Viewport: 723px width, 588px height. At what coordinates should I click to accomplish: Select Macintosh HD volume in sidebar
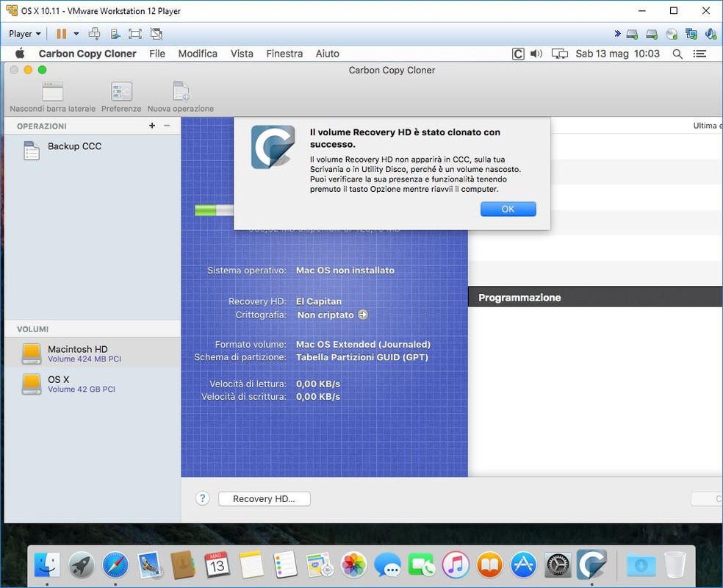tap(93, 354)
